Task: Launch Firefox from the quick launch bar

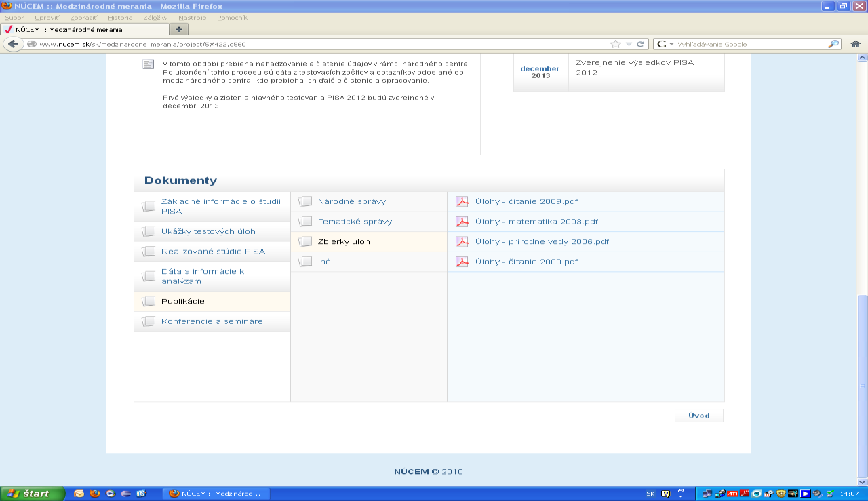Action: tap(95, 494)
